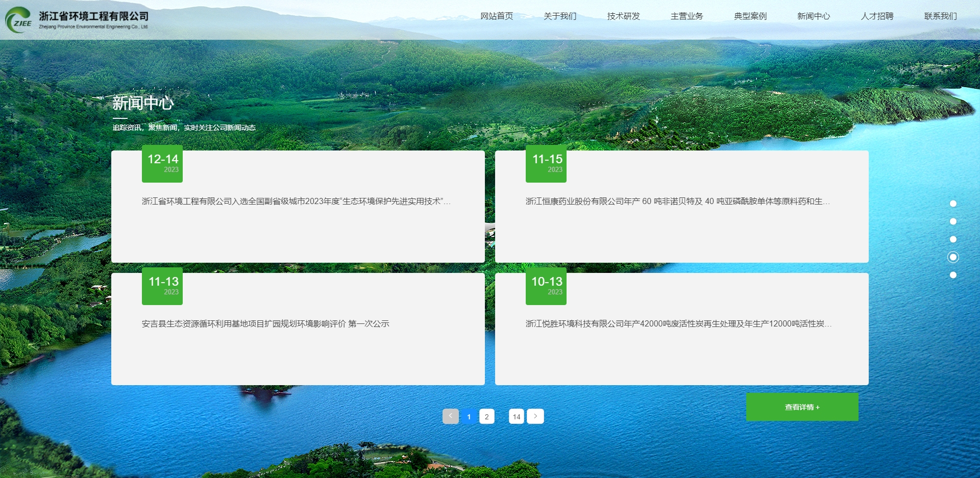
Task: Click the green 10-13 2023 date badge
Action: (546, 286)
